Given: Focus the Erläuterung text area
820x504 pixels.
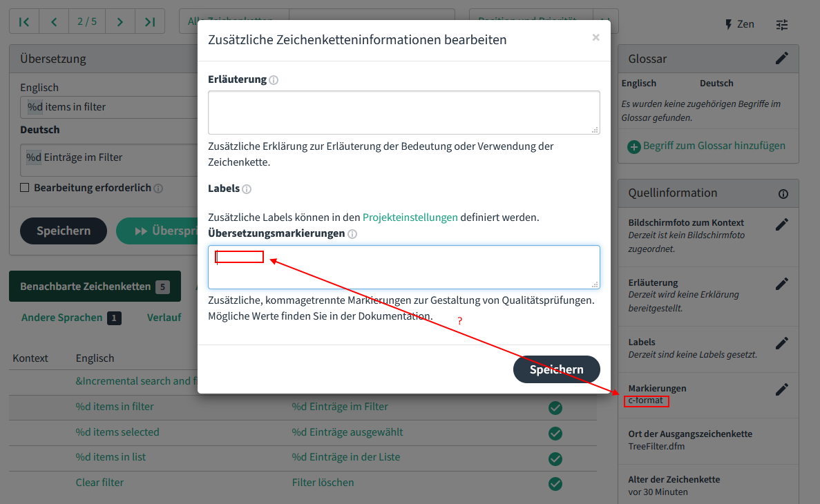Looking at the screenshot, I should (403, 113).
